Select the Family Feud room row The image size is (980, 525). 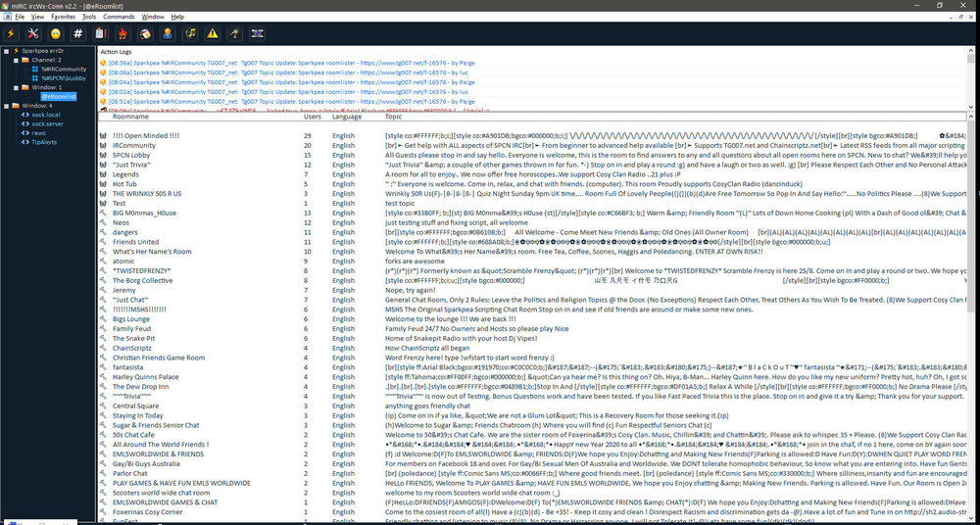[532, 329]
